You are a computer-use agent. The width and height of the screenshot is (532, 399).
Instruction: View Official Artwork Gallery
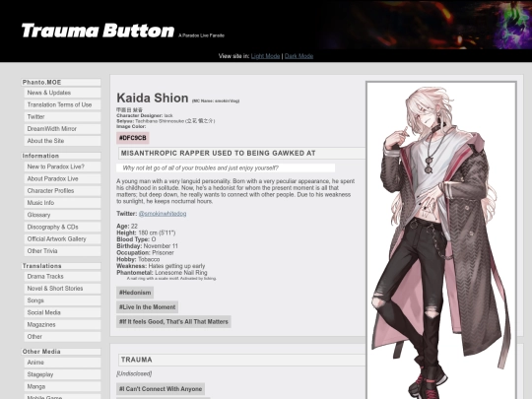[x=62, y=238]
